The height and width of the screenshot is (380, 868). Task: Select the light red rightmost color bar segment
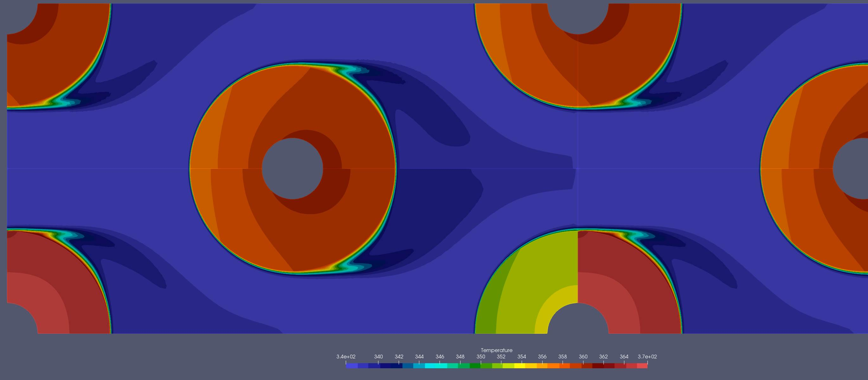click(642, 366)
